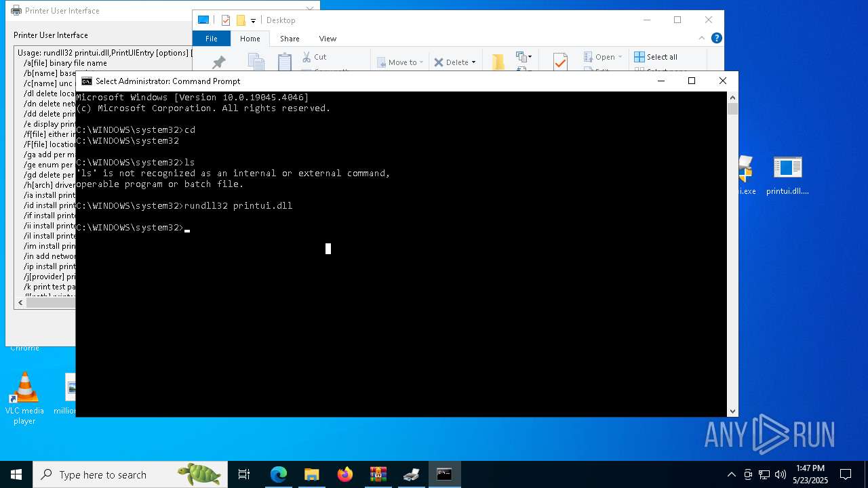Click the Copy icon in the Explorer ribbon
The height and width of the screenshot is (488, 868).
point(256,62)
